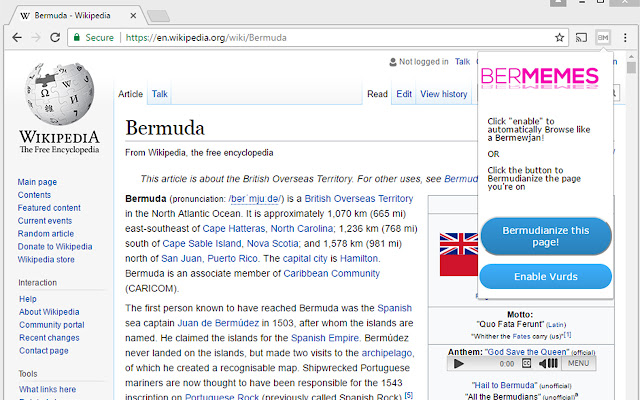Follow capital city link
Screen dimensions: 640x400
coord(305,259)
